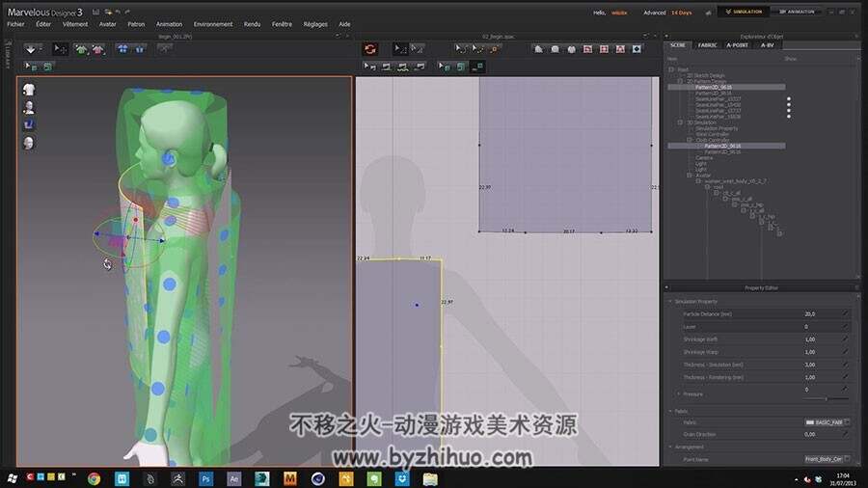The image size is (868, 488).
Task: Select the green garment icon in 3D toolbar
Action: tap(81, 49)
